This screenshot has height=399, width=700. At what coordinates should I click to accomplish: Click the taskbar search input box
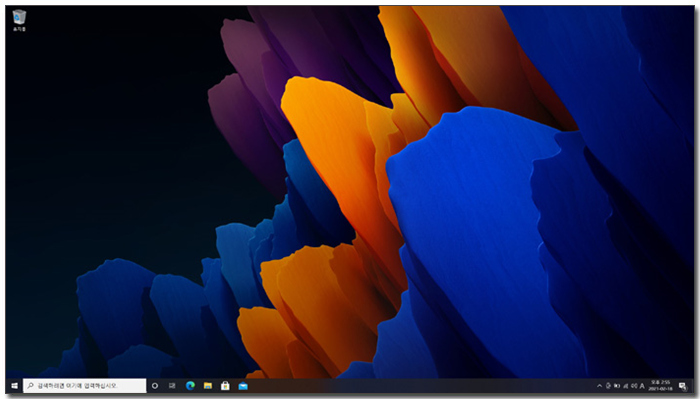pyautogui.click(x=85, y=386)
